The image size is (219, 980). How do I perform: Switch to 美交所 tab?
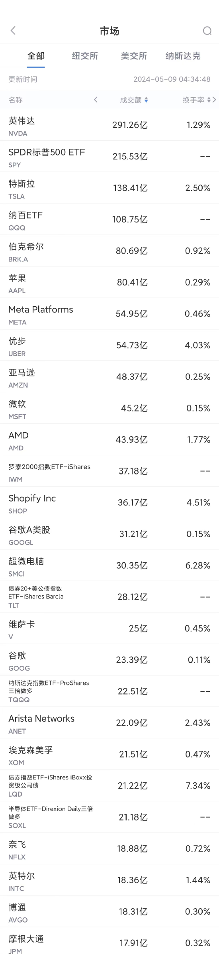pos(134,56)
